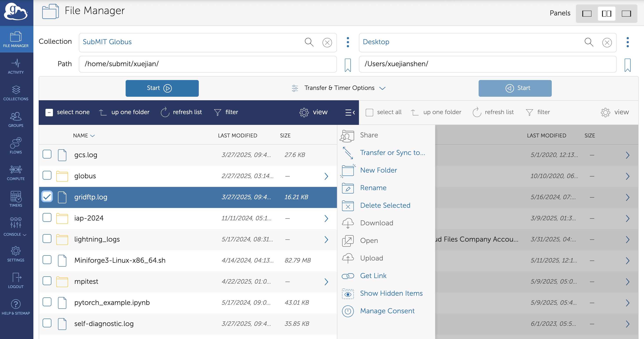Check the self-diagnostic.log checkbox

[47, 323]
